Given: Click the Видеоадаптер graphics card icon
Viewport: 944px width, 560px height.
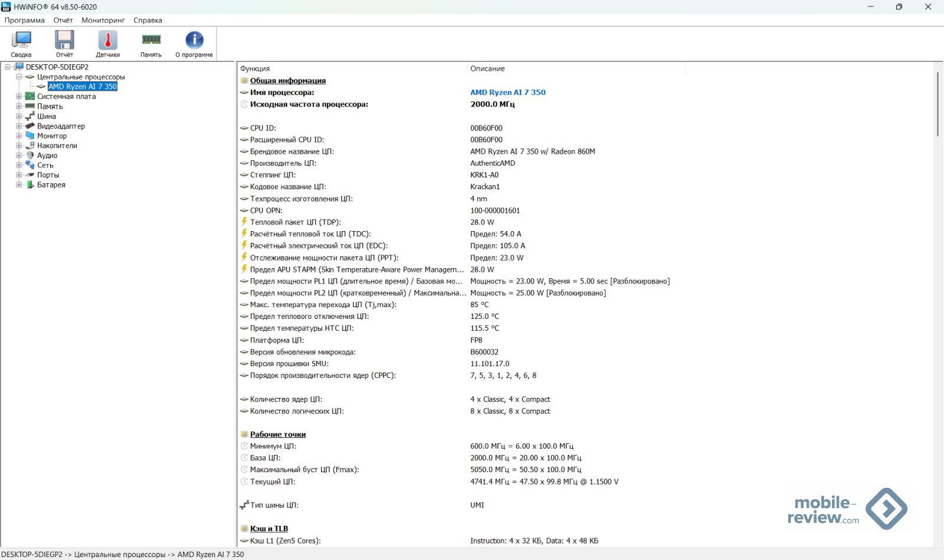Looking at the screenshot, I should point(30,126).
